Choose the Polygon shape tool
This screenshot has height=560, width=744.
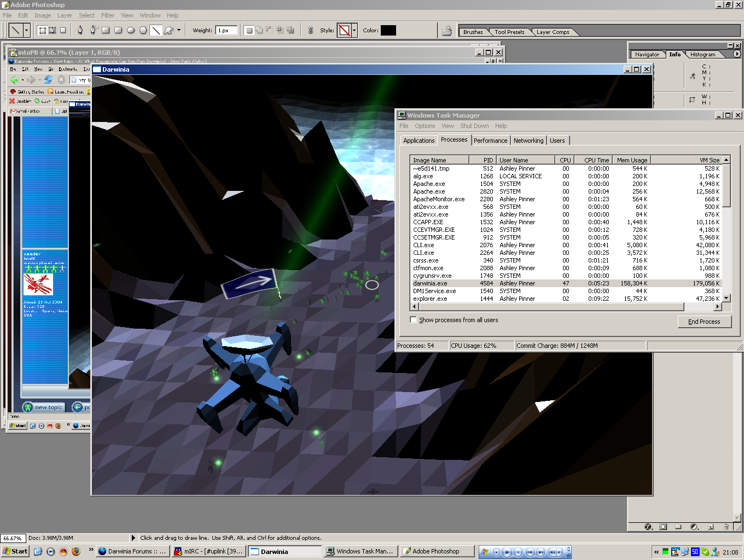pos(143,31)
